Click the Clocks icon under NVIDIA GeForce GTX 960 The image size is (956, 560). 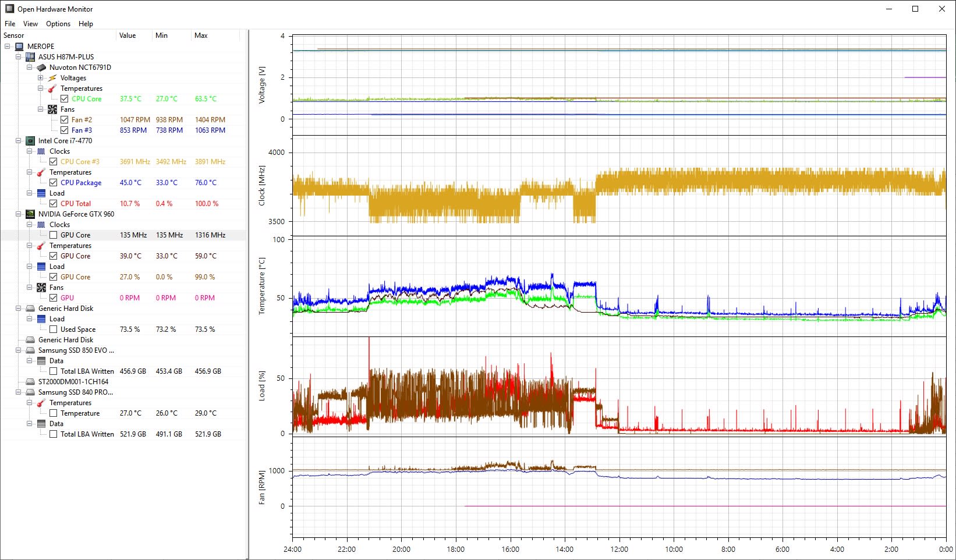41,225
